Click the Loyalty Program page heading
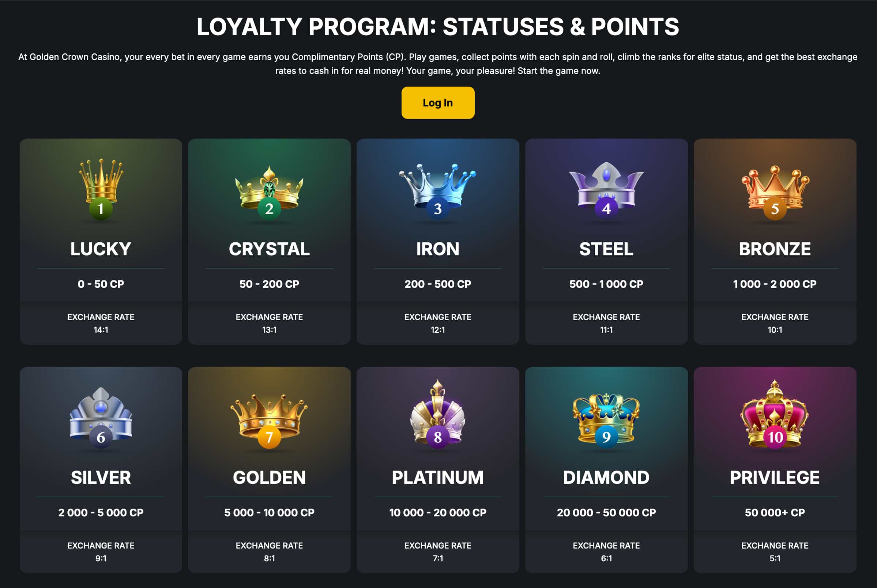Viewport: 877px width, 588px height. click(437, 27)
